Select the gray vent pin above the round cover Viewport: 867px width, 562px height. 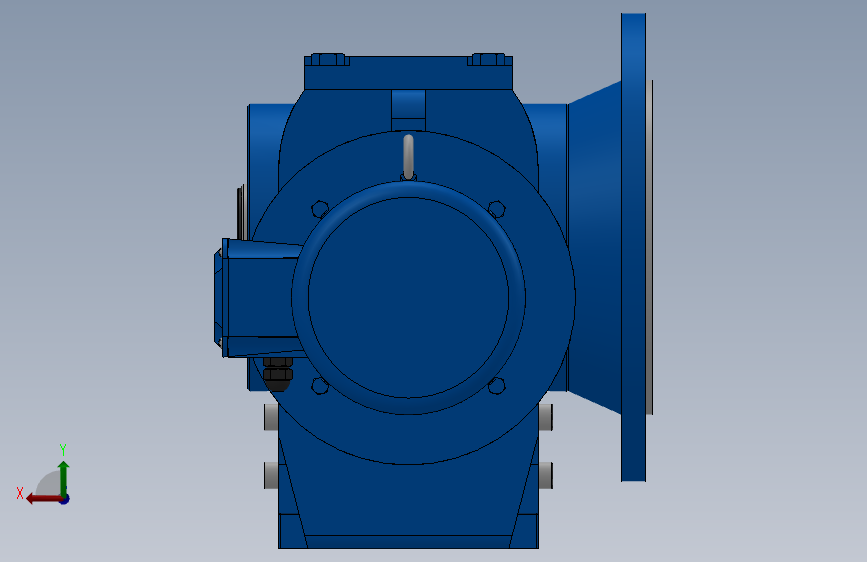tap(408, 157)
